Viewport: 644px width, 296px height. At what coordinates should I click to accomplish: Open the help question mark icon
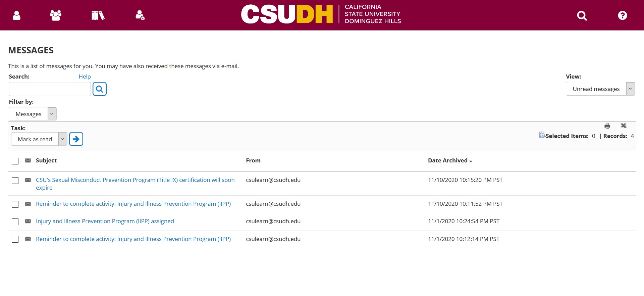(623, 15)
